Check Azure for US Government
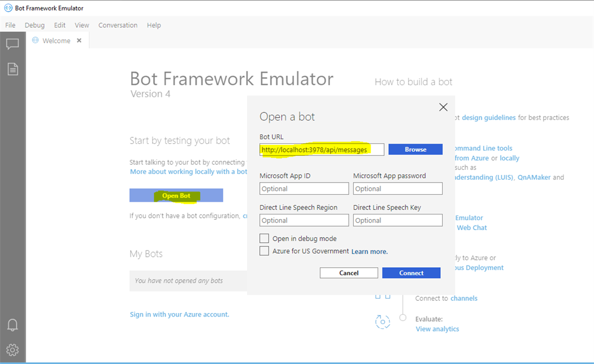 tap(264, 250)
